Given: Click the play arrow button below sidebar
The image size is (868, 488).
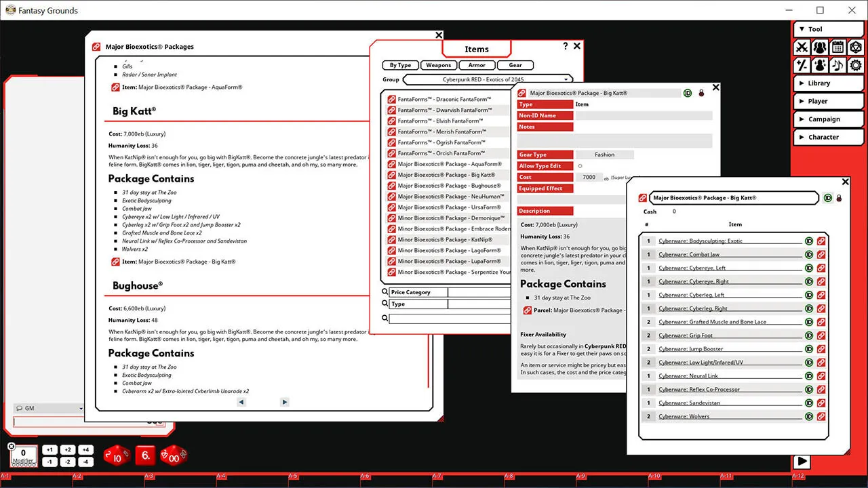Looking at the screenshot, I should (802, 461).
